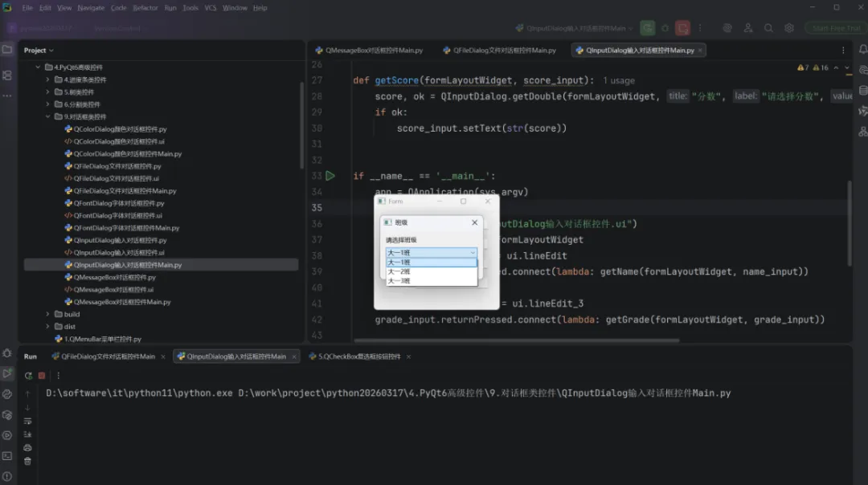Close the QInputDialog Main run tab

(x=294, y=357)
